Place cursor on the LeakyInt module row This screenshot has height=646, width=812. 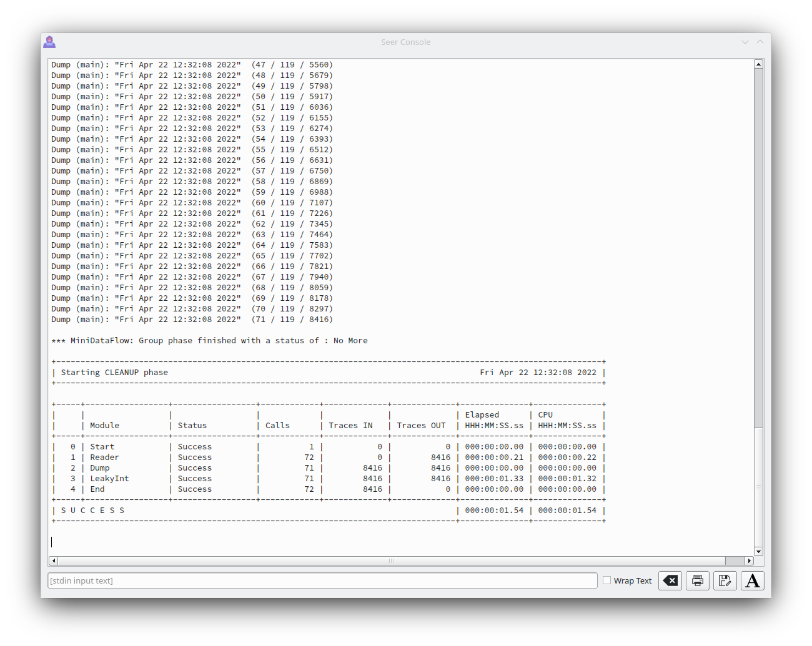[x=329, y=479]
